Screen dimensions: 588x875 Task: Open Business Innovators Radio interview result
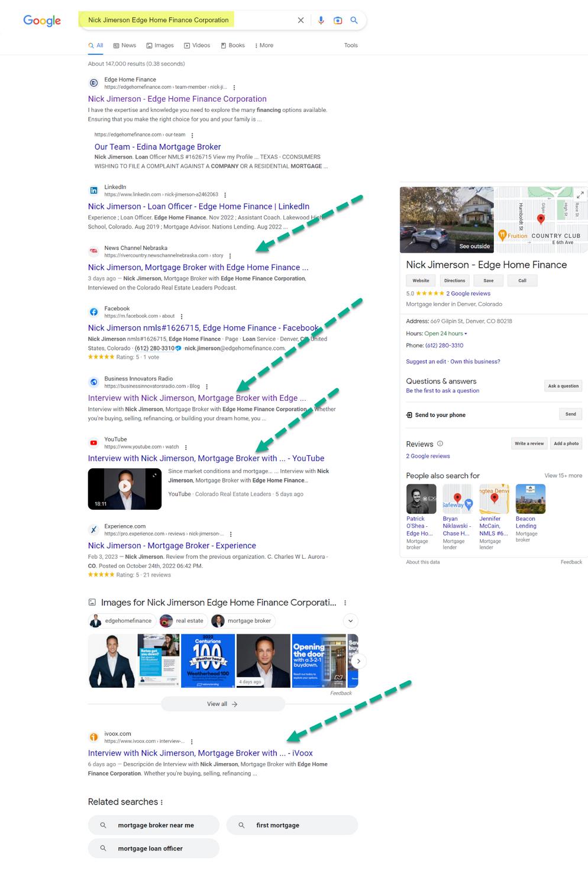(x=197, y=398)
